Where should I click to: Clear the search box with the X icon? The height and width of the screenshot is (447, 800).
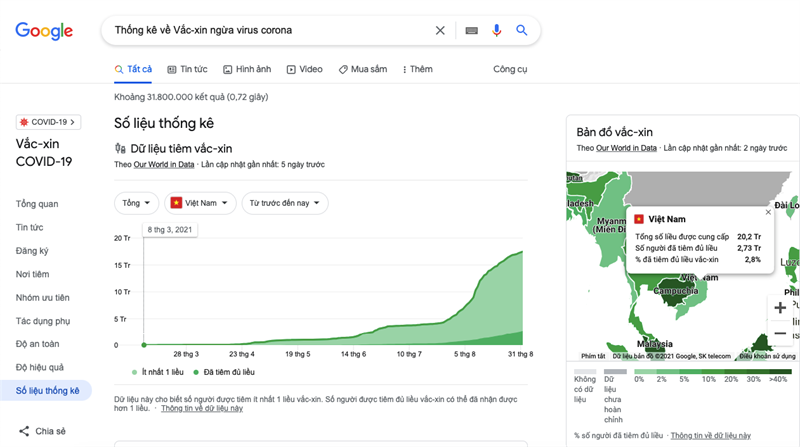click(x=440, y=31)
